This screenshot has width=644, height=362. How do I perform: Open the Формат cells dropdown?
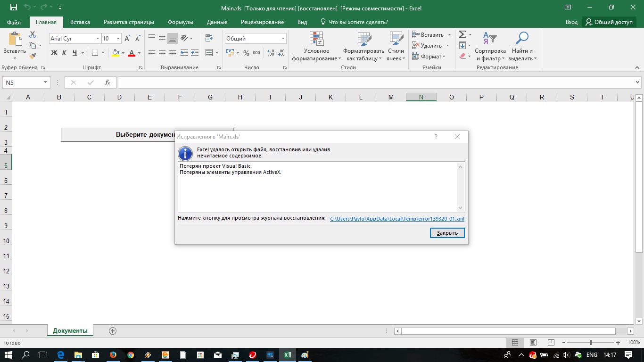[429, 57]
